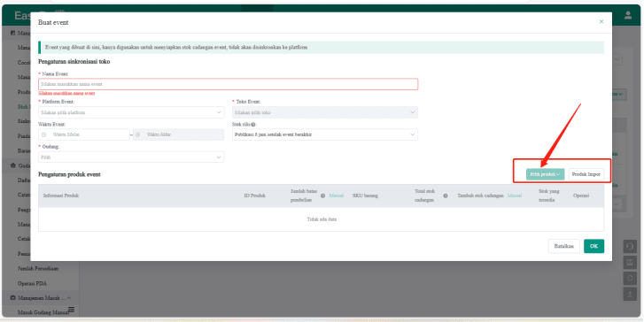Click the Produk Impor button
Screen dimensions: 644x322
click(x=586, y=174)
